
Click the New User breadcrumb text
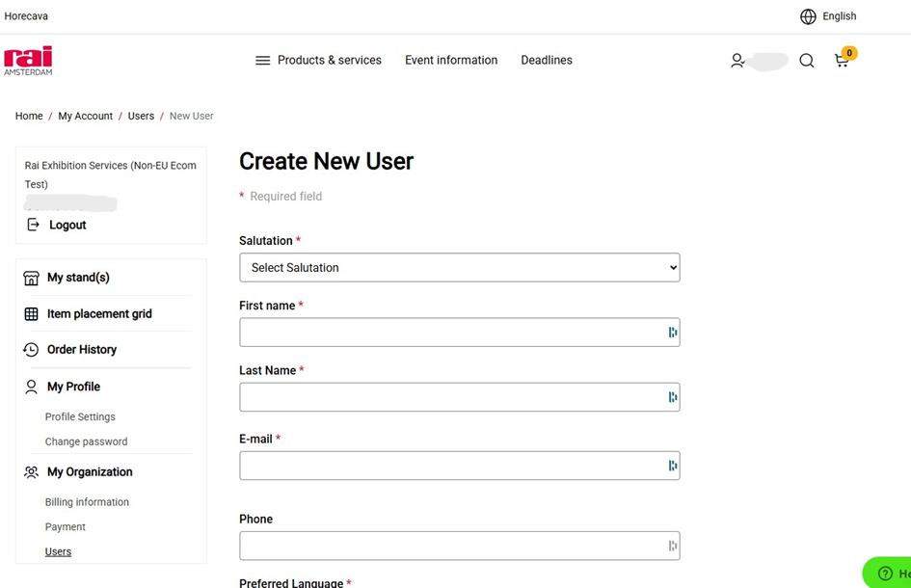(x=192, y=117)
